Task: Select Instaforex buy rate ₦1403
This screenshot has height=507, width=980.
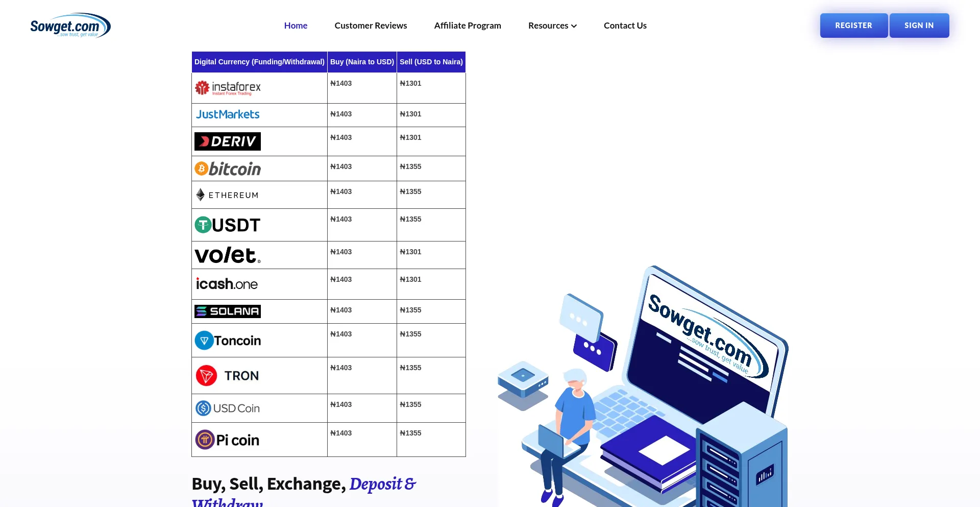Action: click(x=341, y=83)
